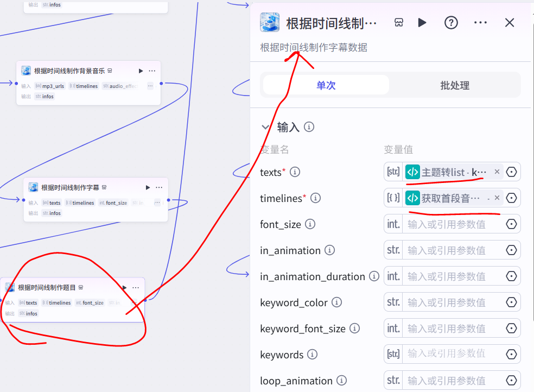Open variable reference picker for in_animation
The image size is (534, 392).
511,250
